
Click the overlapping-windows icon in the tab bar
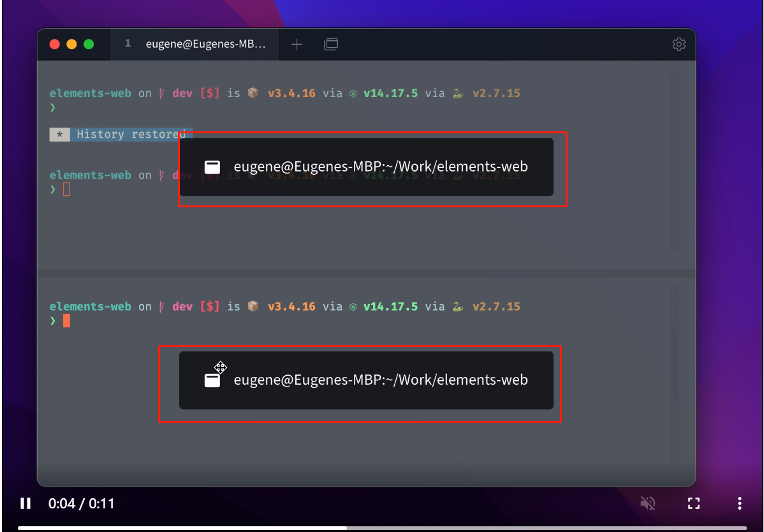tap(330, 44)
